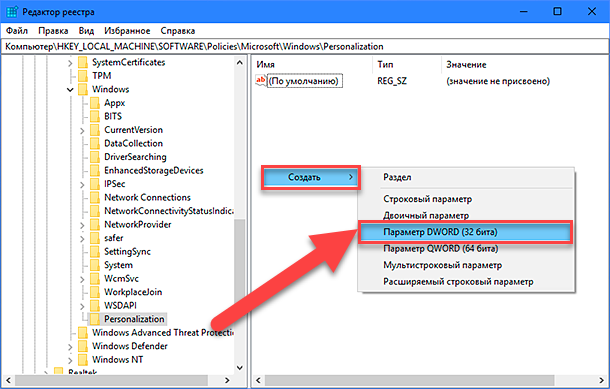Expand the WcmSvc key
The image size is (610, 389).
point(82,279)
